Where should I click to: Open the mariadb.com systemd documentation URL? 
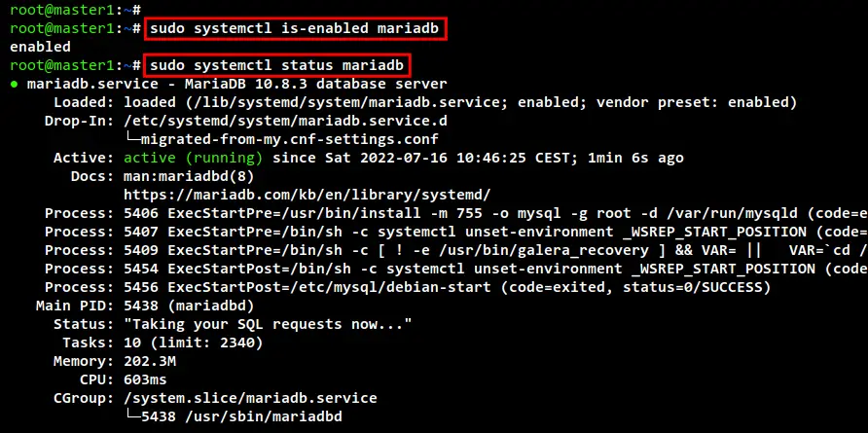point(307,195)
